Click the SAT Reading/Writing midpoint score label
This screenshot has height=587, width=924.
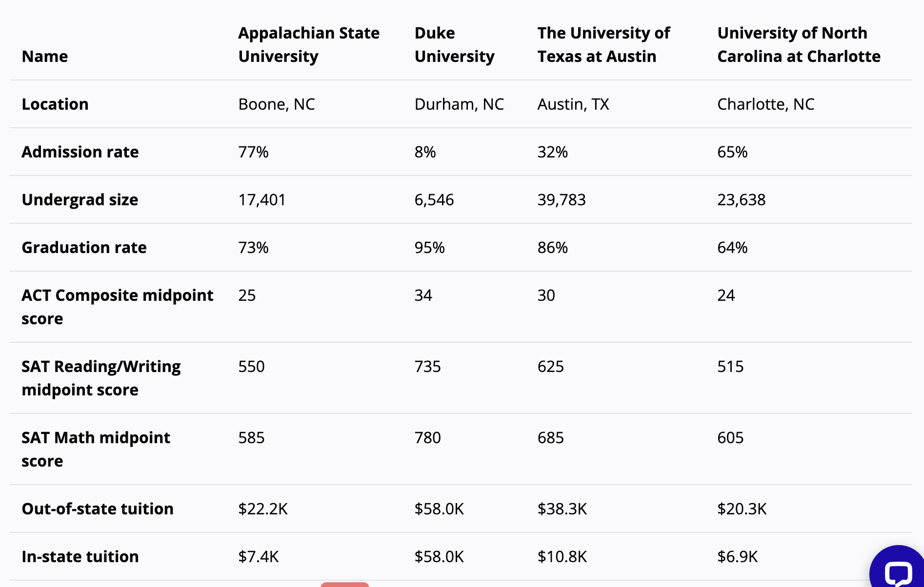(101, 378)
